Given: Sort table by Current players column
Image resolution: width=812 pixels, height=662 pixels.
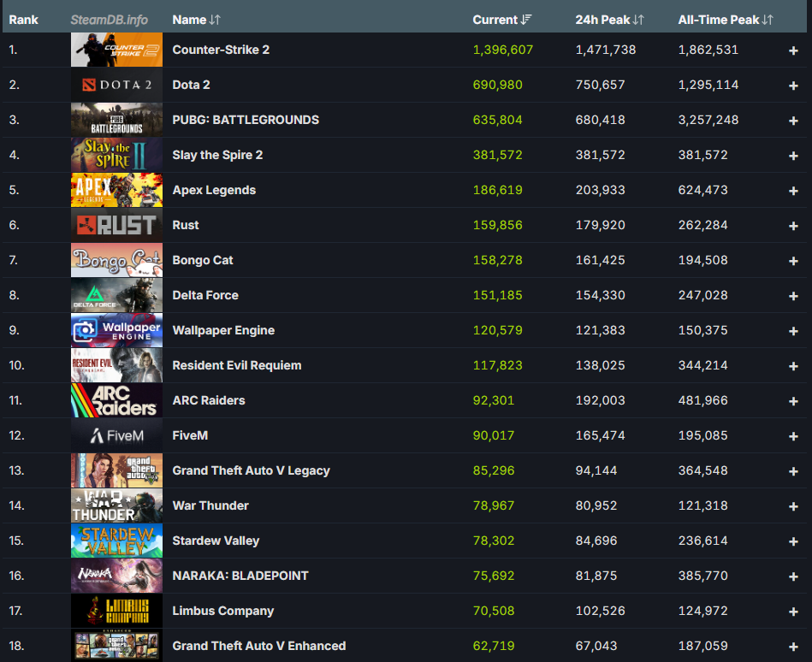Looking at the screenshot, I should point(501,20).
